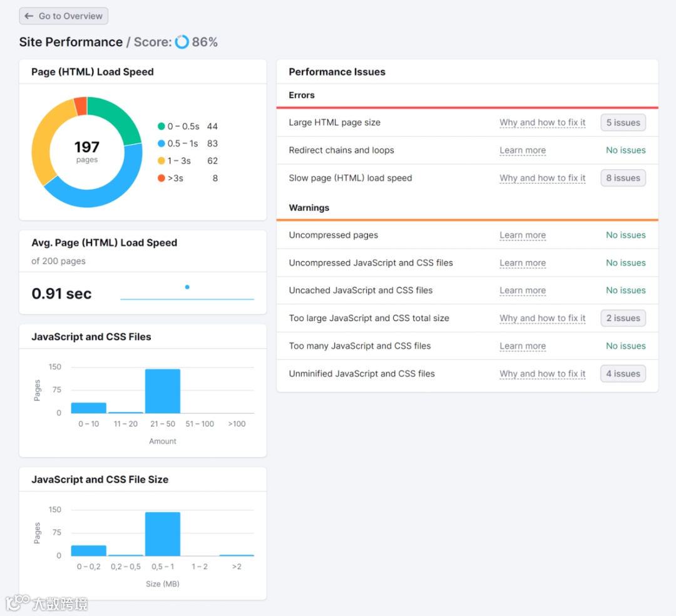Click the yellow 1 – 3s legend dot
Screen dimensions: 676x616
pos(161,161)
